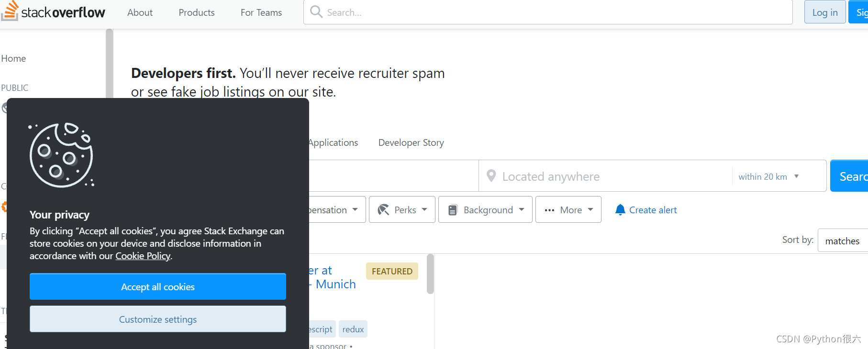Image resolution: width=868 pixels, height=349 pixels.
Task: Click the job list scrollbar thumb
Action: pyautogui.click(x=430, y=274)
